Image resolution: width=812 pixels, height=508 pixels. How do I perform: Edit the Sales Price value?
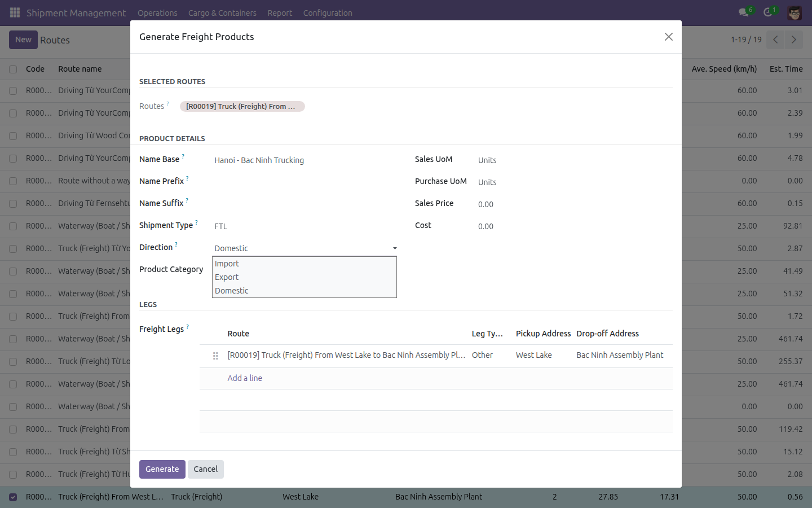tap(574, 204)
